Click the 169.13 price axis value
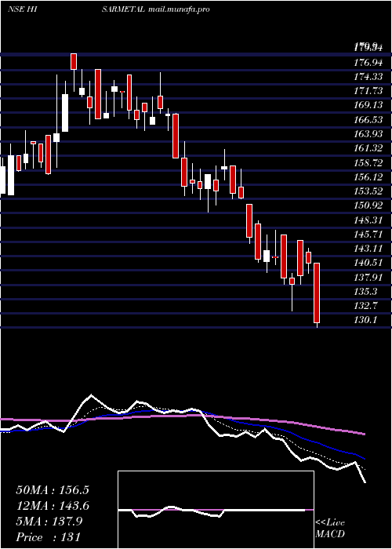This screenshot has height=549, width=392. pyautogui.click(x=368, y=105)
